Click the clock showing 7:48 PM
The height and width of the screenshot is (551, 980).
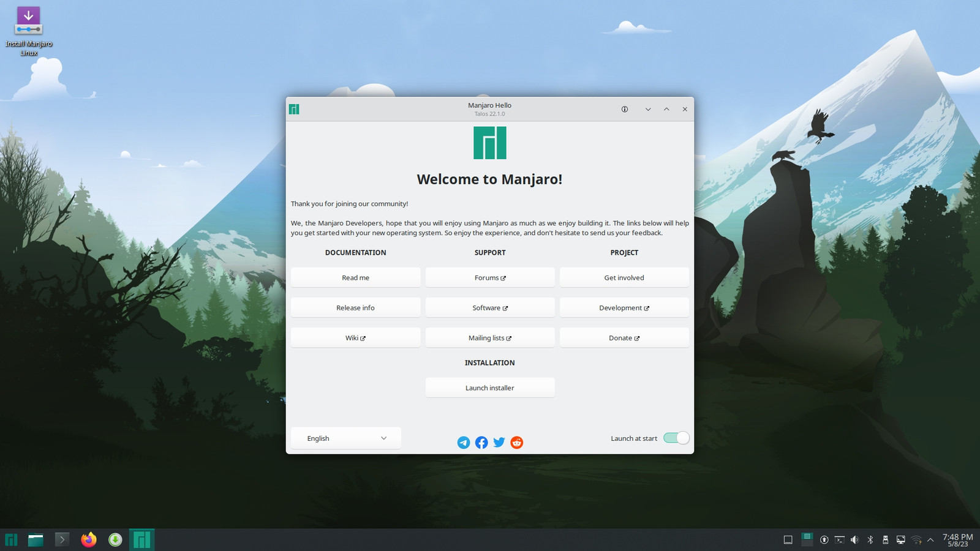[957, 539]
